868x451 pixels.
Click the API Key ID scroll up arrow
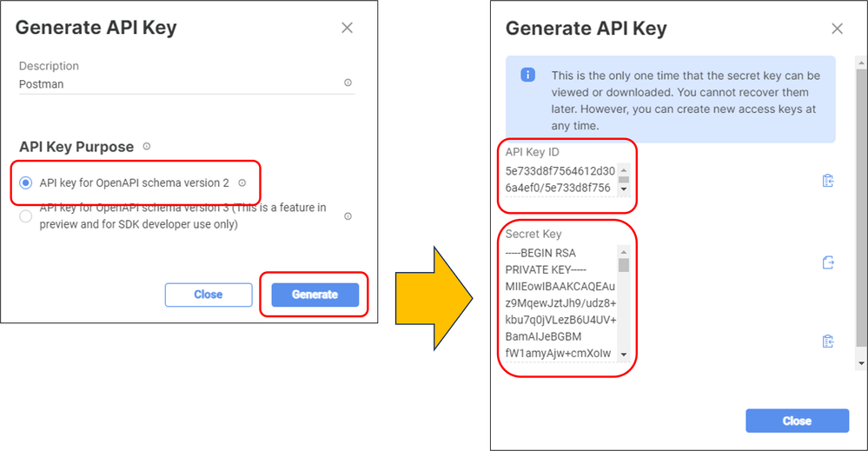[x=624, y=170]
